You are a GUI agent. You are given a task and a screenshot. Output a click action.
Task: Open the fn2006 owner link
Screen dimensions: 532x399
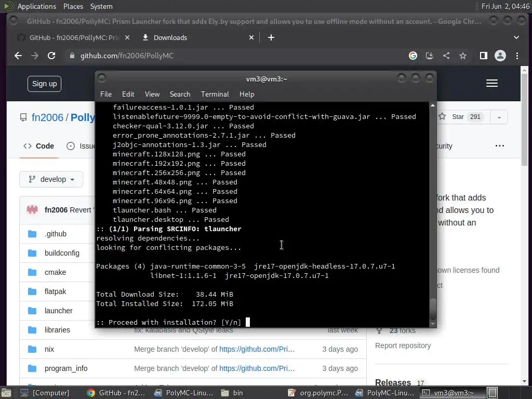coord(47,117)
